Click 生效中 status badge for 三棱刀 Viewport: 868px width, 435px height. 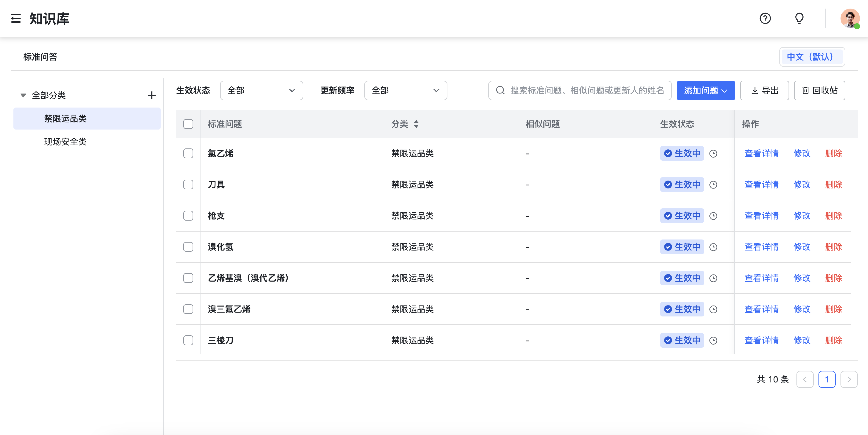[x=682, y=340]
